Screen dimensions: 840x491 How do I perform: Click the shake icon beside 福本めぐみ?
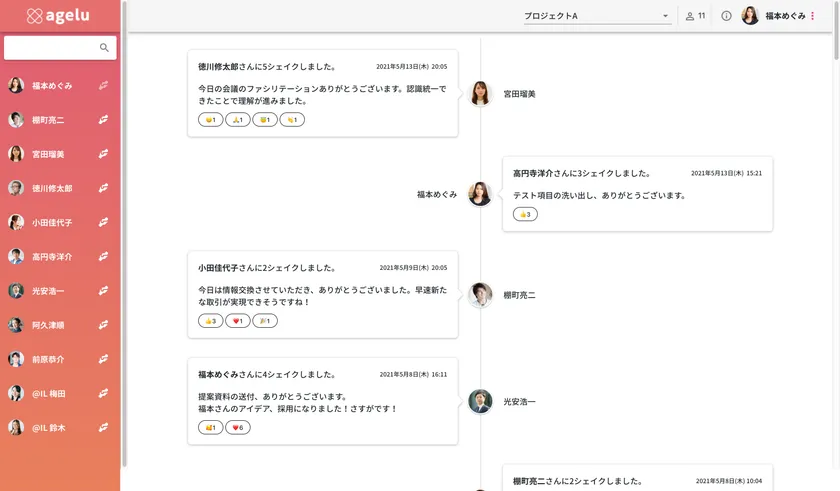(x=104, y=86)
